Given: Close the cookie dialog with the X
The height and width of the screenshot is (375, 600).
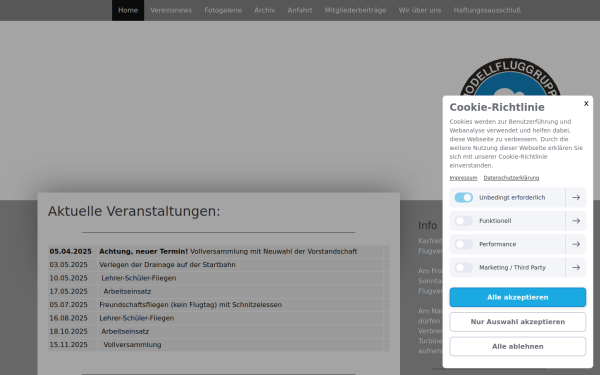Looking at the screenshot, I should click(586, 104).
